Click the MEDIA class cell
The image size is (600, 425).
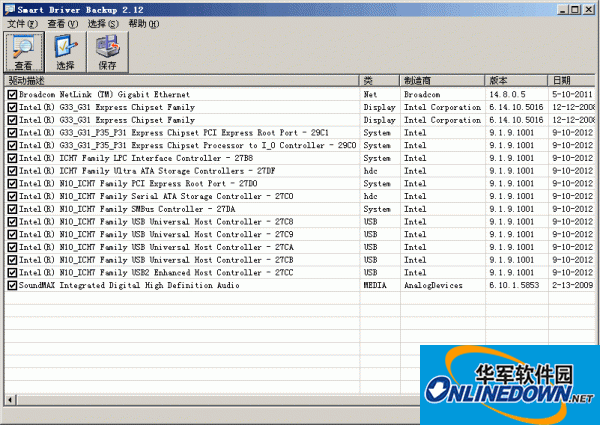click(x=375, y=285)
